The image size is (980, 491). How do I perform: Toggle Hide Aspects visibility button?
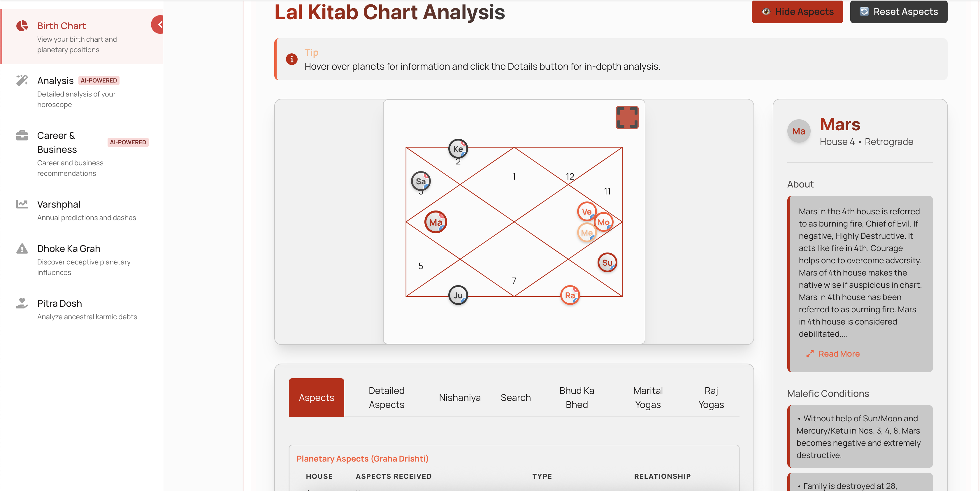coord(797,12)
